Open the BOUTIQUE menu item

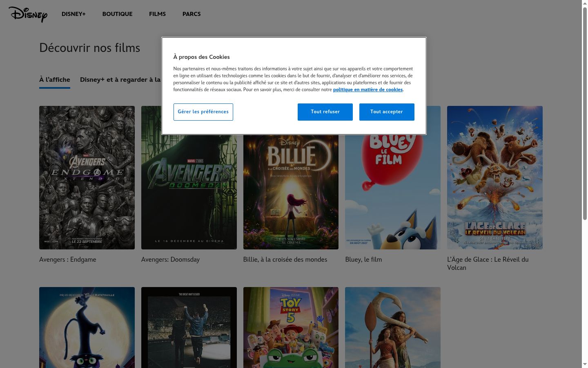[117, 14]
